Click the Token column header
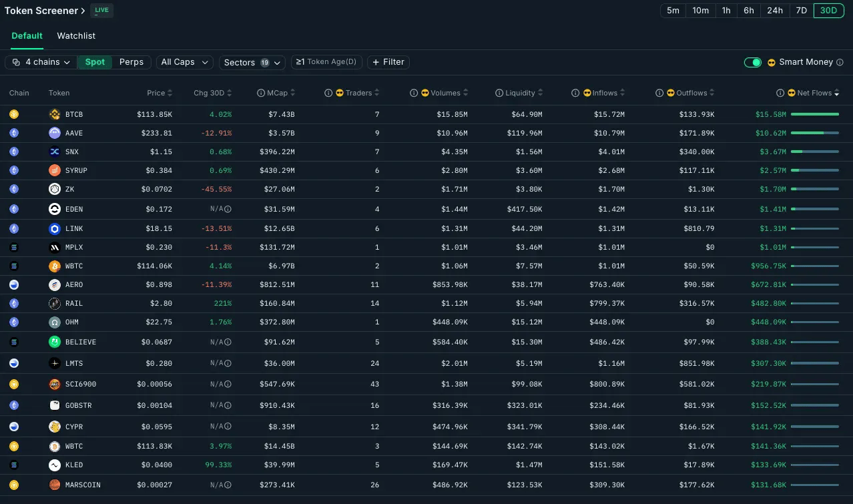Screen dimensions: 853x504 coord(59,93)
